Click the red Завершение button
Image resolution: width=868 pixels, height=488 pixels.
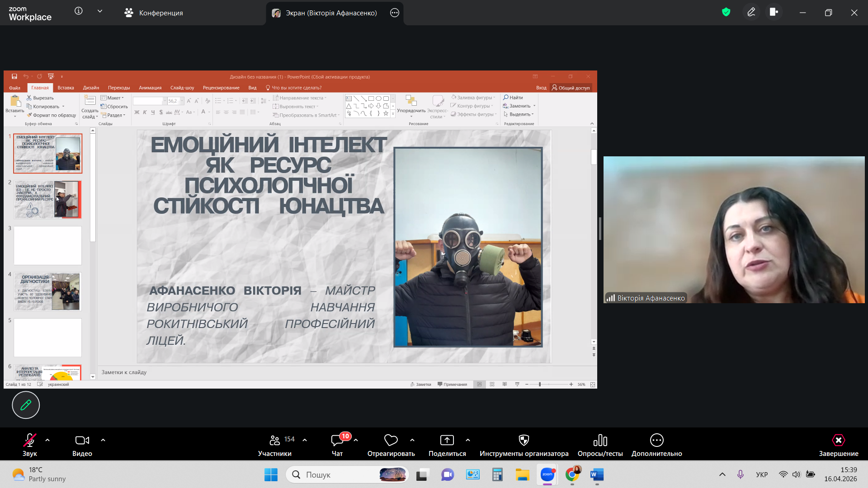839,445
